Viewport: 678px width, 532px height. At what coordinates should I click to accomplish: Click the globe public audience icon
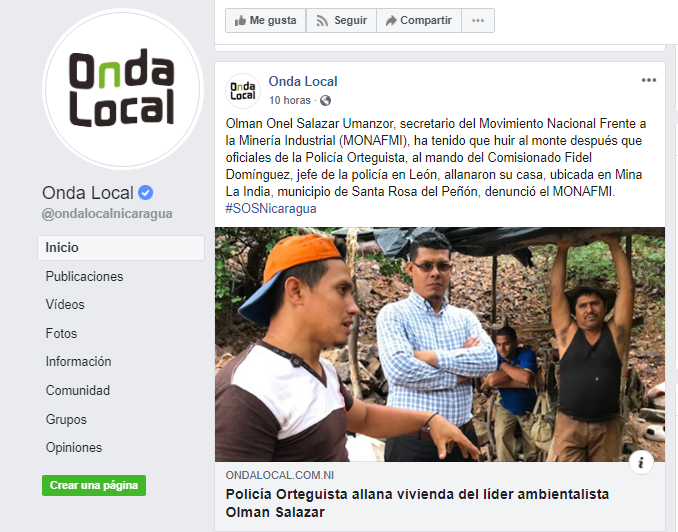pyautogui.click(x=325, y=101)
